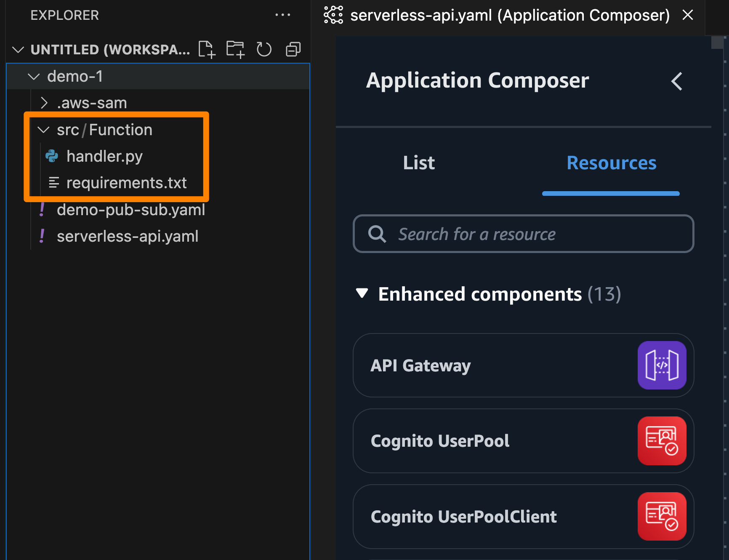Viewport: 729px width, 560px height.
Task: Click the New File icon in Explorer
Action: [207, 50]
